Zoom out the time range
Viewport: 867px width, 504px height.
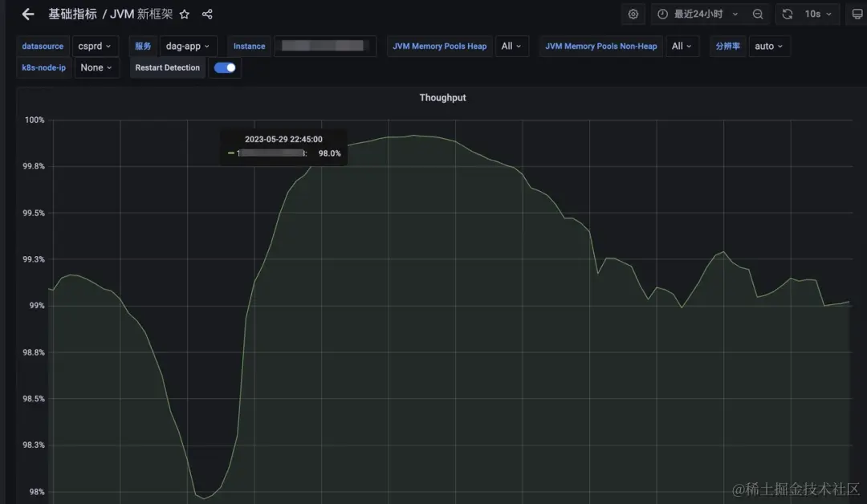point(758,14)
